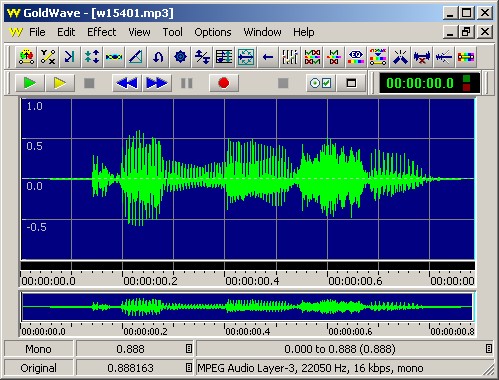Open the Options menu

pos(213,32)
